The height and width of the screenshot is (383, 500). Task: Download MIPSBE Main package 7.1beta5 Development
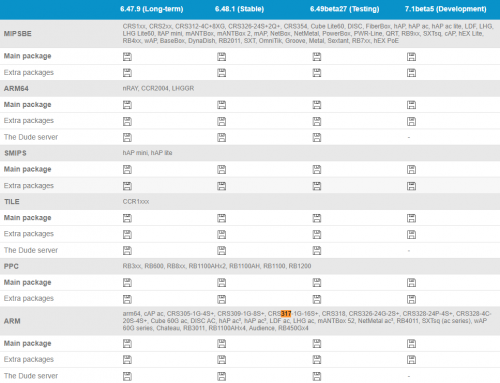point(411,57)
